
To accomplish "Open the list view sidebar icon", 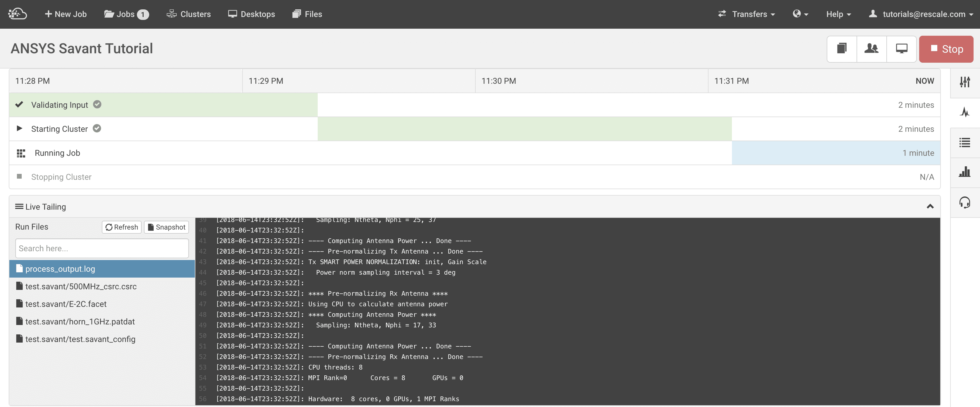I will pyautogui.click(x=964, y=142).
